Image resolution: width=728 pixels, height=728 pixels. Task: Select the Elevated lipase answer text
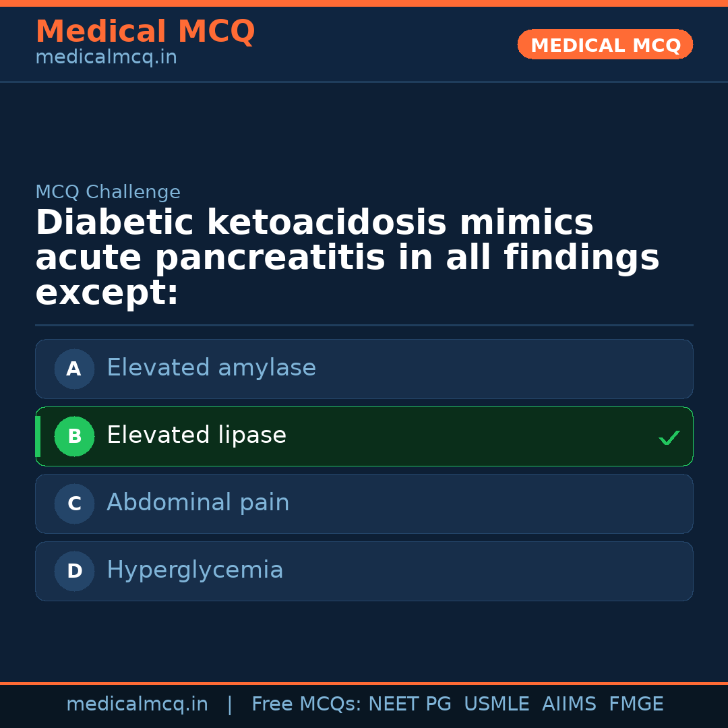click(x=196, y=435)
